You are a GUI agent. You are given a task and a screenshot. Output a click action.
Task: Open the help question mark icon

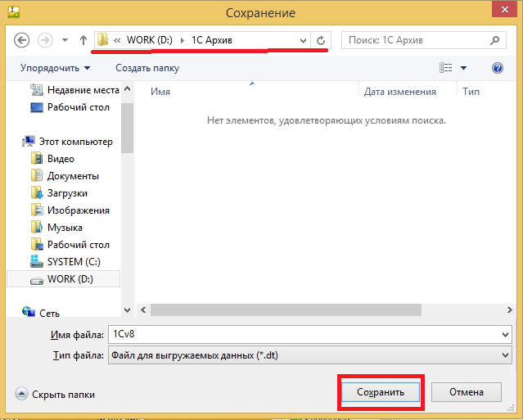click(x=497, y=68)
